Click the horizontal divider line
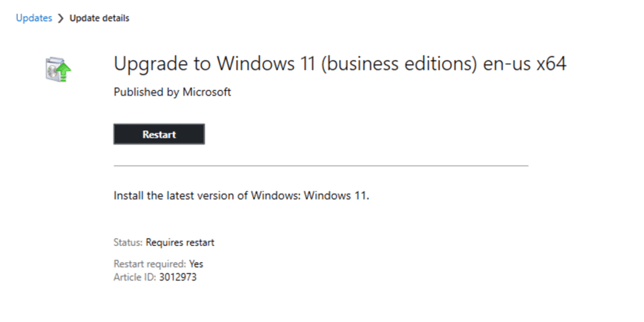Screen dimensions: 644x322 point(321,166)
